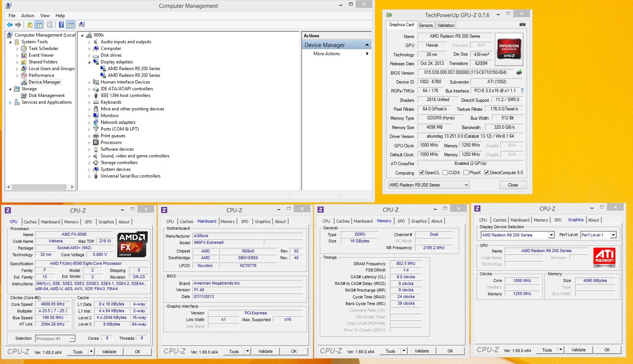Click the AMD FX logo in CPU-Z
Viewport: 633px width, 364px height.
[133, 244]
